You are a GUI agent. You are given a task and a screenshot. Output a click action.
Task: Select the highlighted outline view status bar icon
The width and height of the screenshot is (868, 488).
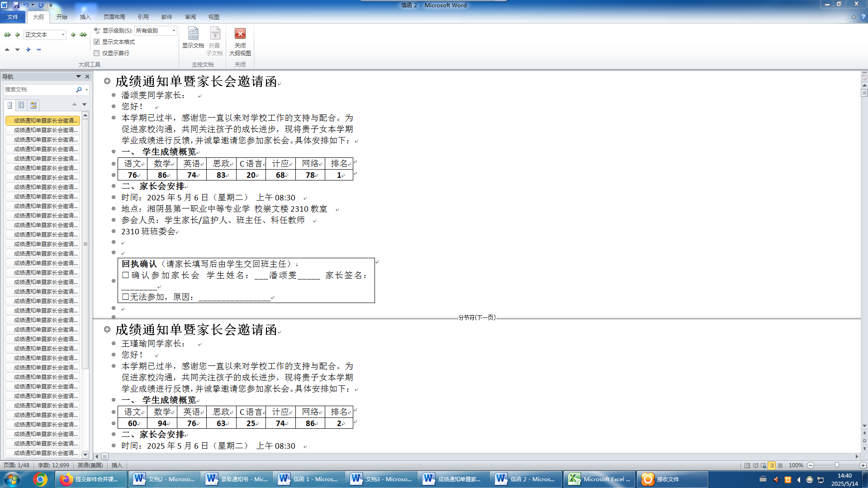[x=772, y=465]
